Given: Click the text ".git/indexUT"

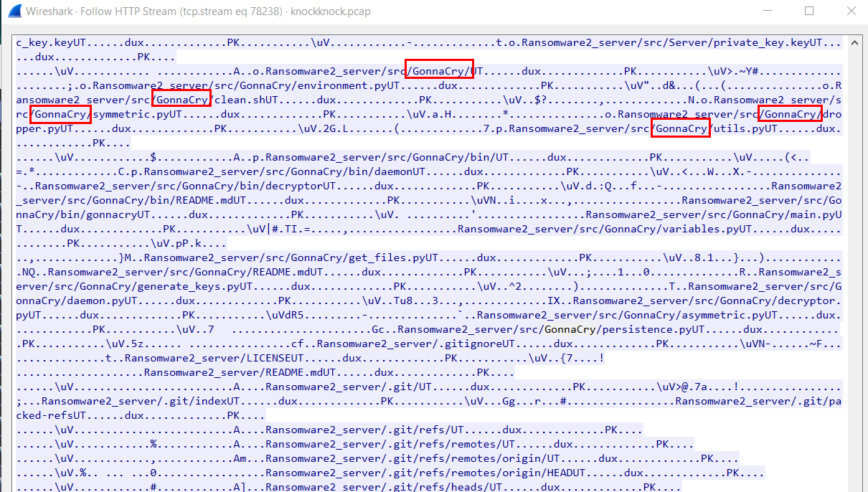Looking at the screenshot, I should pyautogui.click(x=199, y=401).
